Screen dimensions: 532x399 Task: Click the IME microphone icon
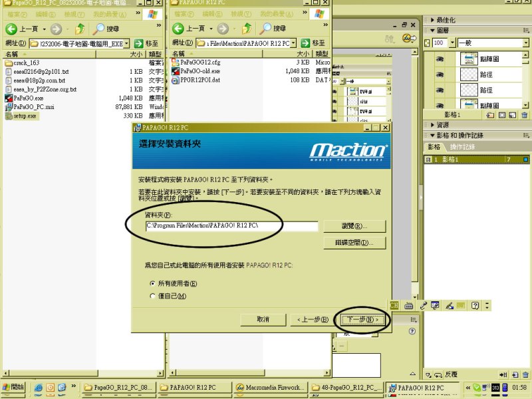[424, 306]
